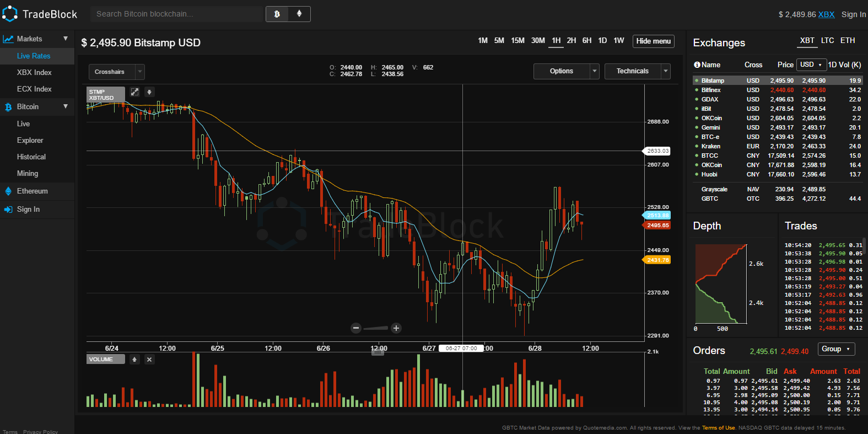Click the Hide menu button
Screen dimensions: 868x434
(654, 41)
